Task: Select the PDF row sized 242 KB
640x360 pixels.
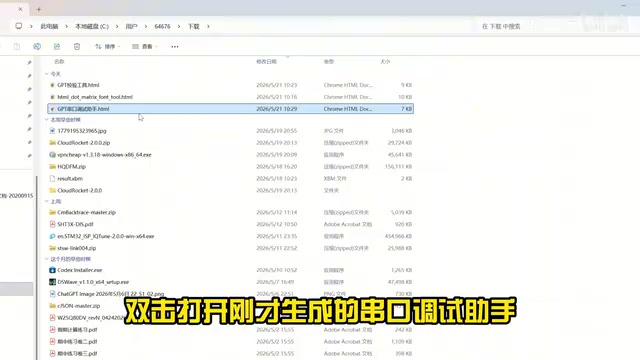Action: coord(231,330)
